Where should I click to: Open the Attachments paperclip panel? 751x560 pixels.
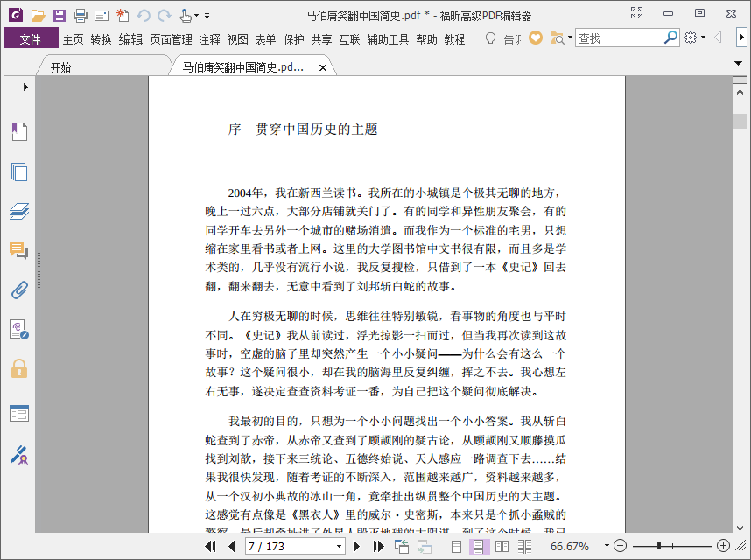coord(19,290)
